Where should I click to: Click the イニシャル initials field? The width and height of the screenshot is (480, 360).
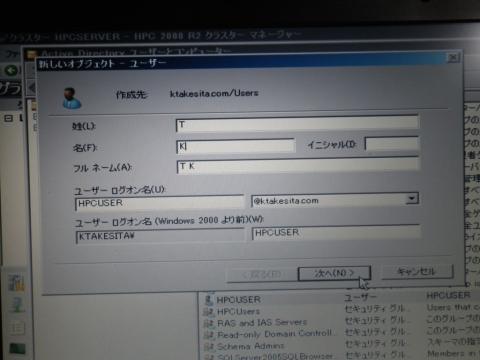392,144
